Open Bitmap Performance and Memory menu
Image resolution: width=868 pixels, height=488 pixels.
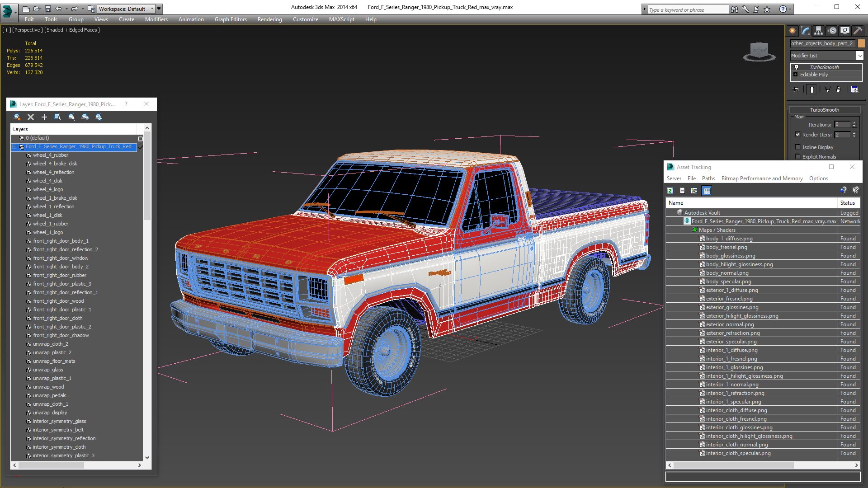[x=762, y=178]
